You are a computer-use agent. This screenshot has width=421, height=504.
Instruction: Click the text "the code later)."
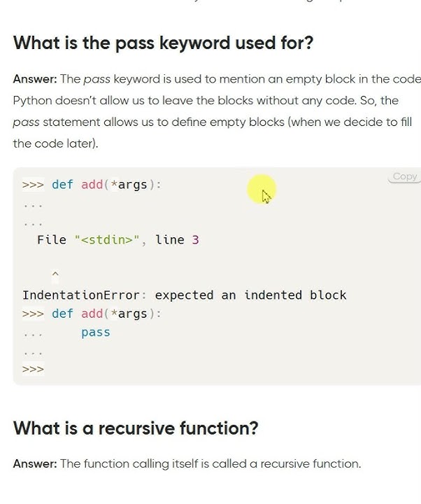click(x=56, y=143)
